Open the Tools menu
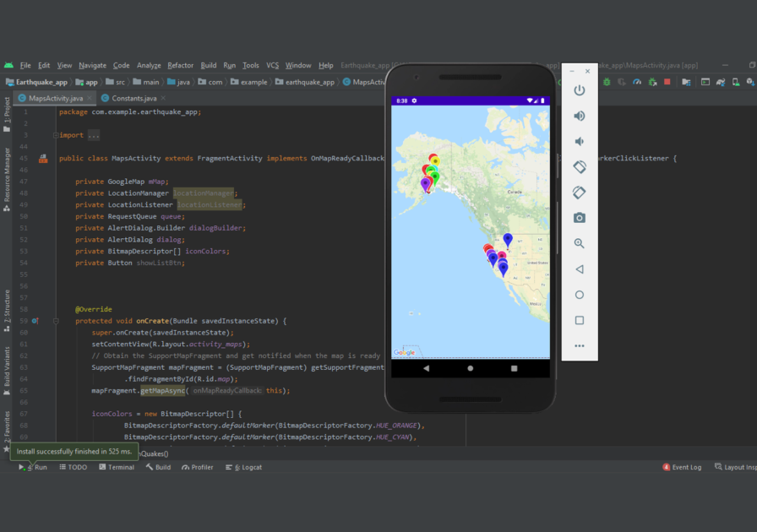This screenshot has height=532, width=757. [x=251, y=65]
